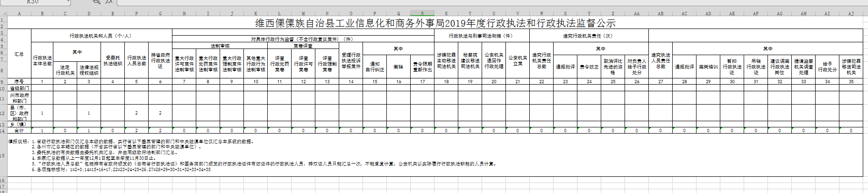868x193 pixels.
Task: Select the 汇总 header cell
Action: pyautogui.click(x=19, y=54)
